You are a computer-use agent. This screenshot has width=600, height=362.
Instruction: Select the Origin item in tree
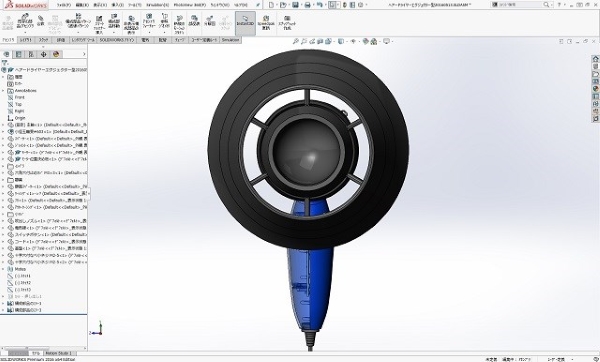click(20, 118)
